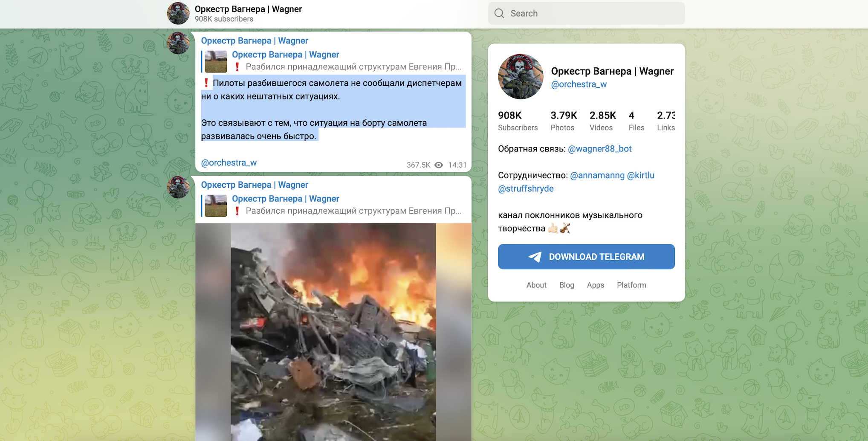Screen dimensions: 868x441
Task: Click the search magnifier icon
Action: click(499, 14)
